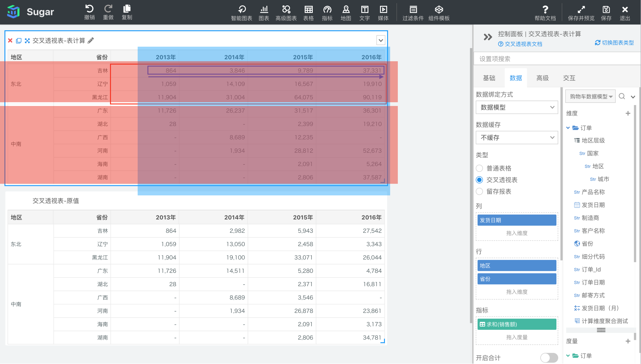The width and height of the screenshot is (641, 364).
Task: Add a new dimension with 维度 plus
Action: pos(628,113)
